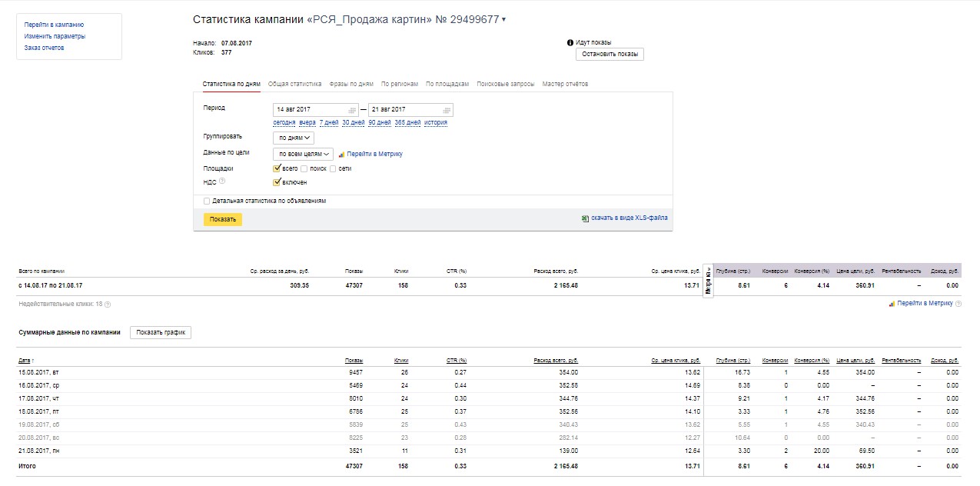Go to the Поисковые запросы tab
Image resolution: width=980 pixels, height=486 pixels.
coord(505,84)
